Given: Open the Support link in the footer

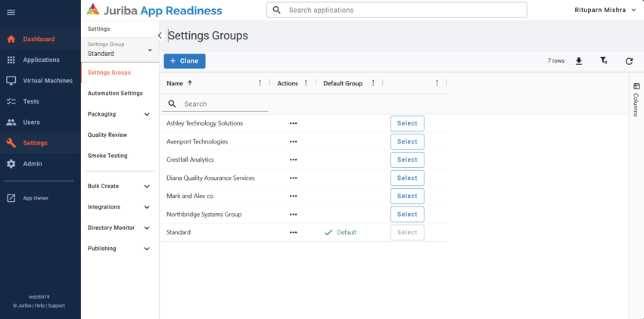Looking at the screenshot, I should 57,305.
